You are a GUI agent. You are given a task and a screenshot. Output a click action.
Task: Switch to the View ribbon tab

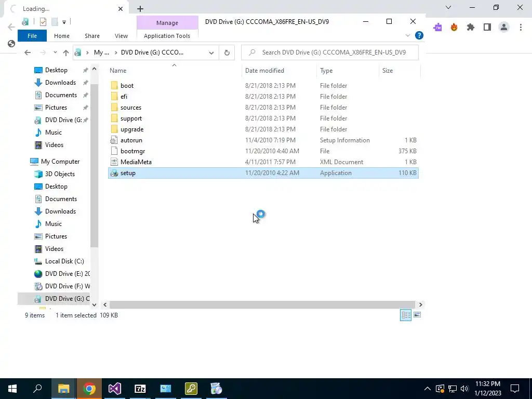point(121,36)
